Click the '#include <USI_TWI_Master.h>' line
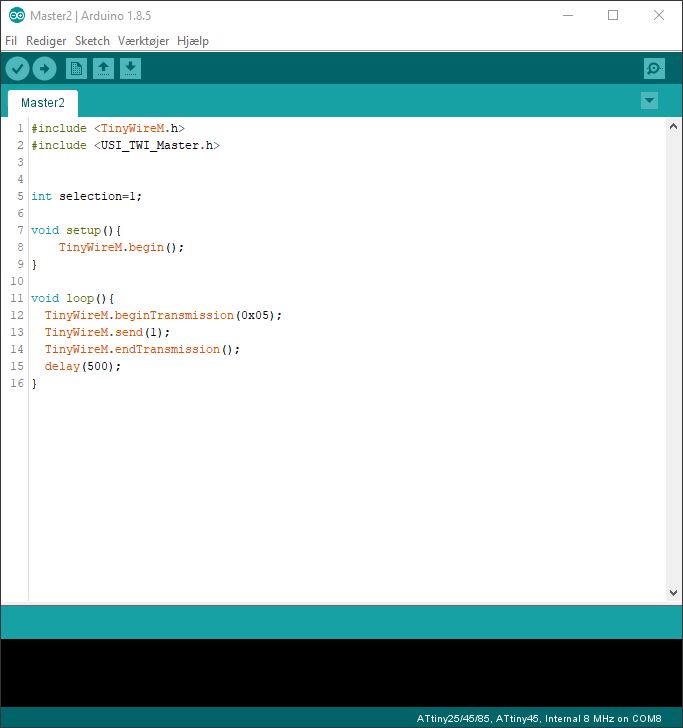 [125, 145]
